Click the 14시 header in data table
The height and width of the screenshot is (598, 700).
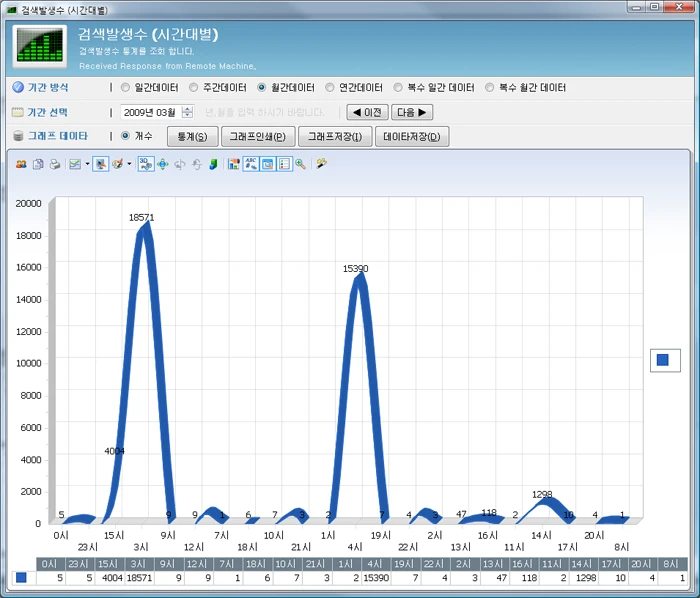pyautogui.click(x=582, y=564)
